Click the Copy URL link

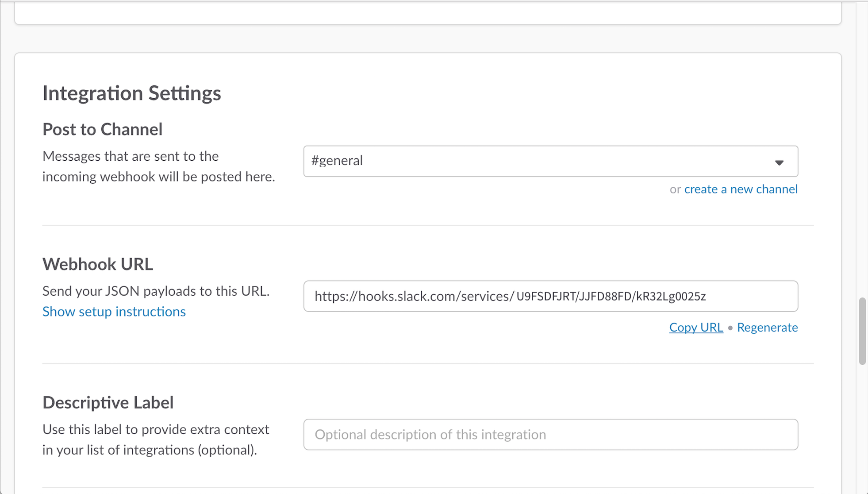tap(696, 328)
